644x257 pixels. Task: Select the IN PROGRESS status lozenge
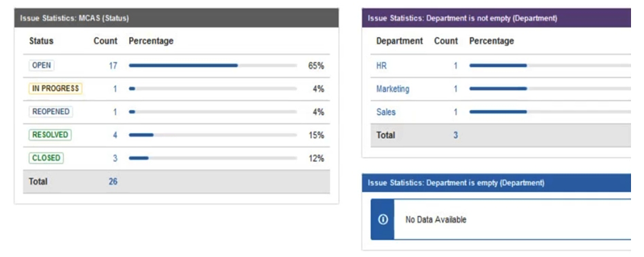pyautogui.click(x=55, y=88)
